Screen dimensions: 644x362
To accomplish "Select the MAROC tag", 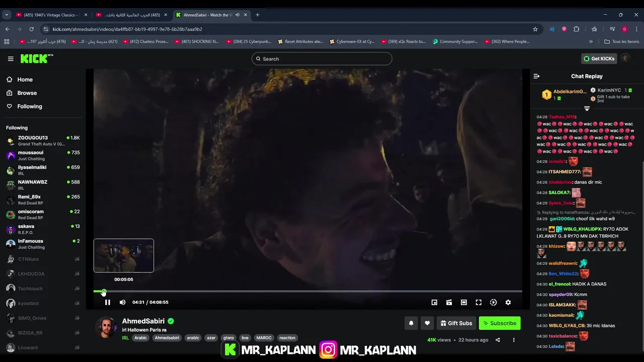I will click(264, 338).
